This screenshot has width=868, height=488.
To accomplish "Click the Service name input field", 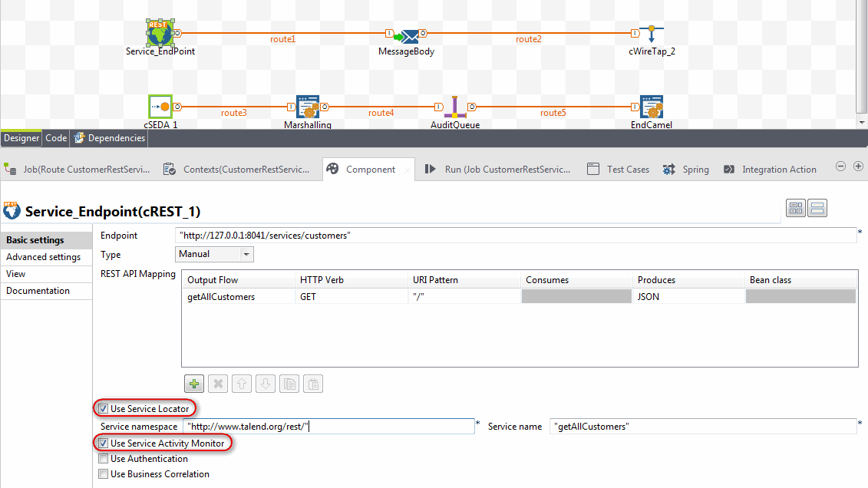I will click(703, 426).
